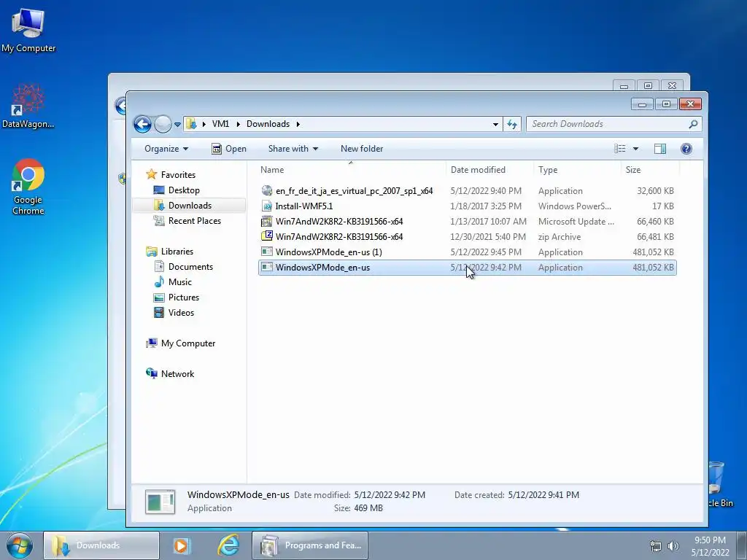Toggle the preview pane button
This screenshot has height=560, width=747.
pyautogui.click(x=659, y=149)
